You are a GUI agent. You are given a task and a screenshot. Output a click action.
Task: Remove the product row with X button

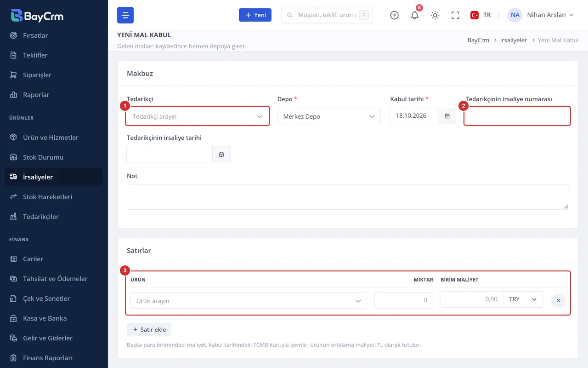coord(558,300)
